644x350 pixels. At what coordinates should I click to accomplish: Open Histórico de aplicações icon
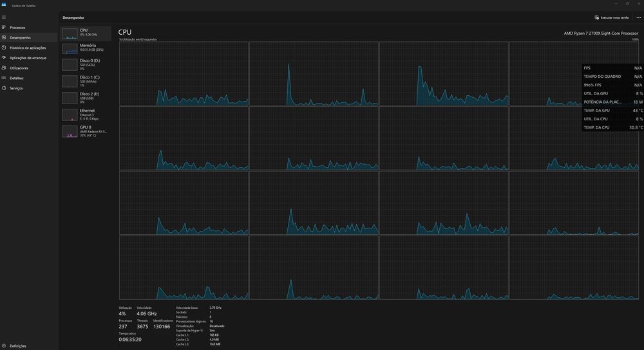coord(4,48)
